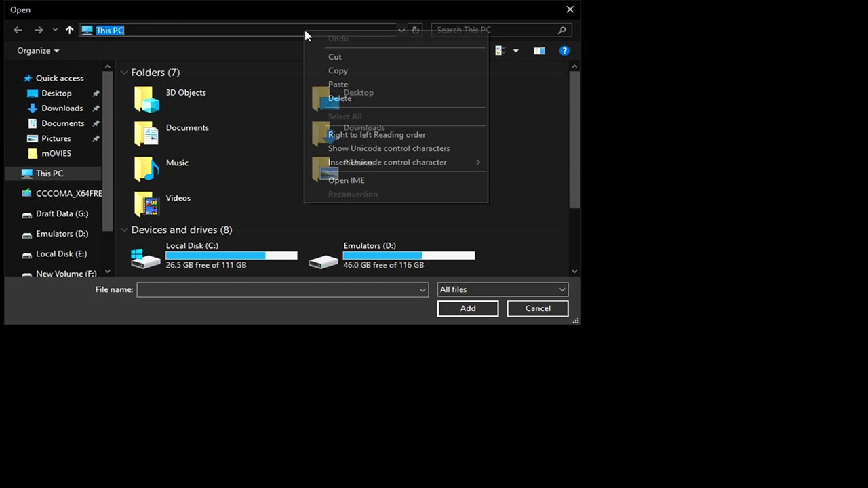Click the Add button
The width and height of the screenshot is (868, 488).
pyautogui.click(x=468, y=308)
